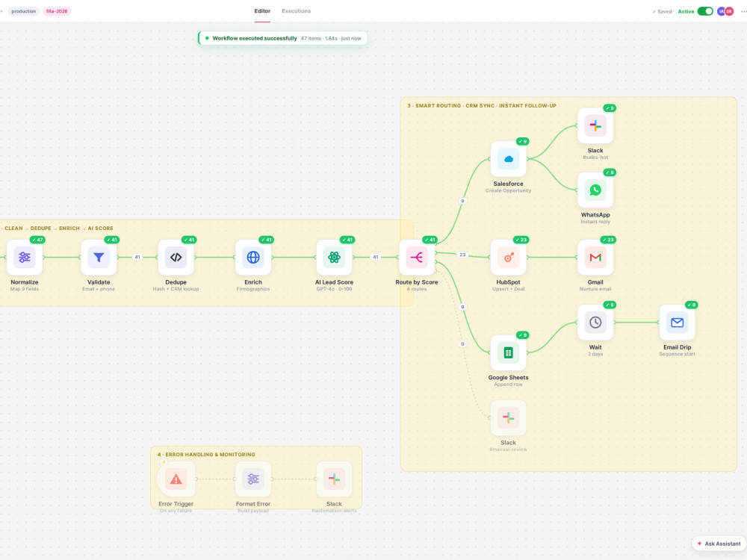Click the Active status label
Viewport: 747px width, 560px height.
686,11
